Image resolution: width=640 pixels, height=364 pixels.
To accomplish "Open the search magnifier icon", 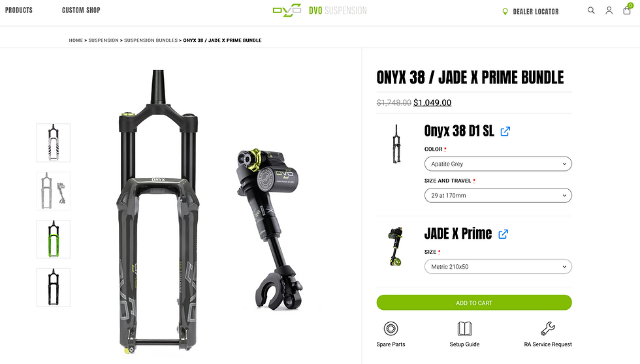I will click(591, 10).
